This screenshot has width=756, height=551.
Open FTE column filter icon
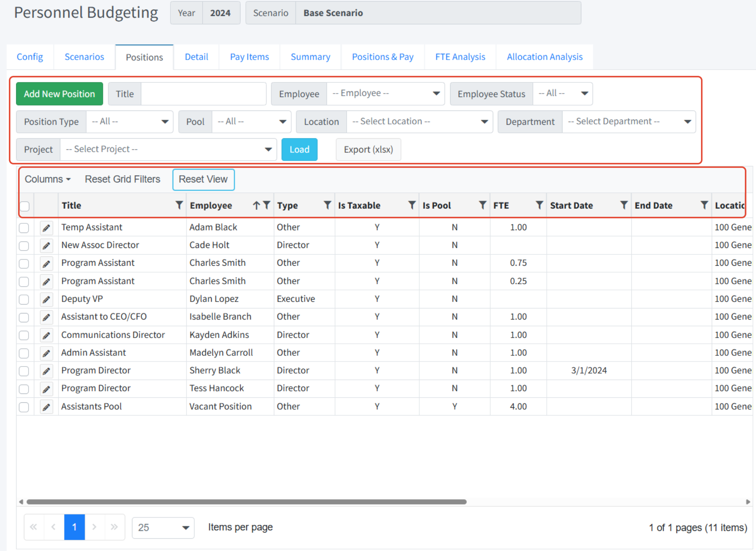click(x=539, y=205)
